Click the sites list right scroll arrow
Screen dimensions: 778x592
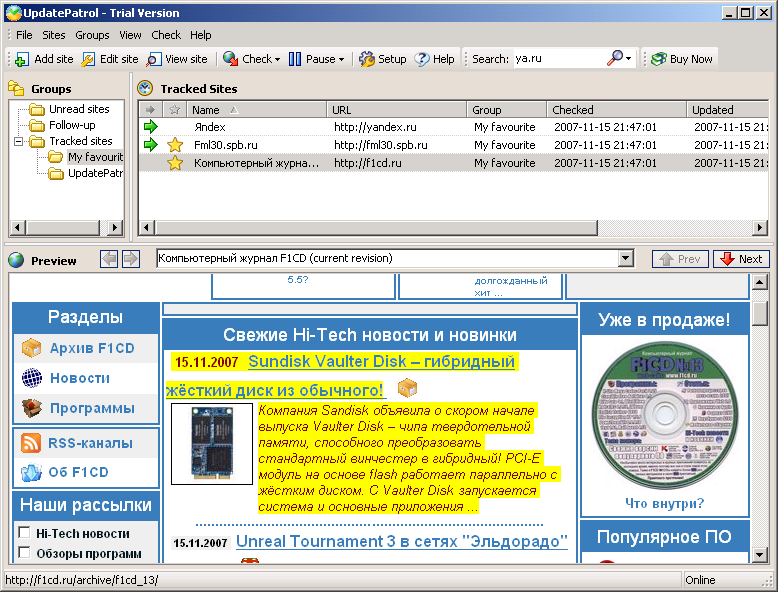coord(759,228)
